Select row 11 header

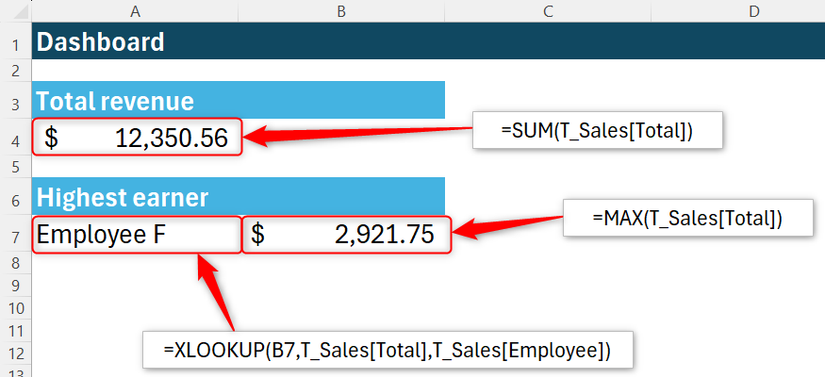click(16, 331)
